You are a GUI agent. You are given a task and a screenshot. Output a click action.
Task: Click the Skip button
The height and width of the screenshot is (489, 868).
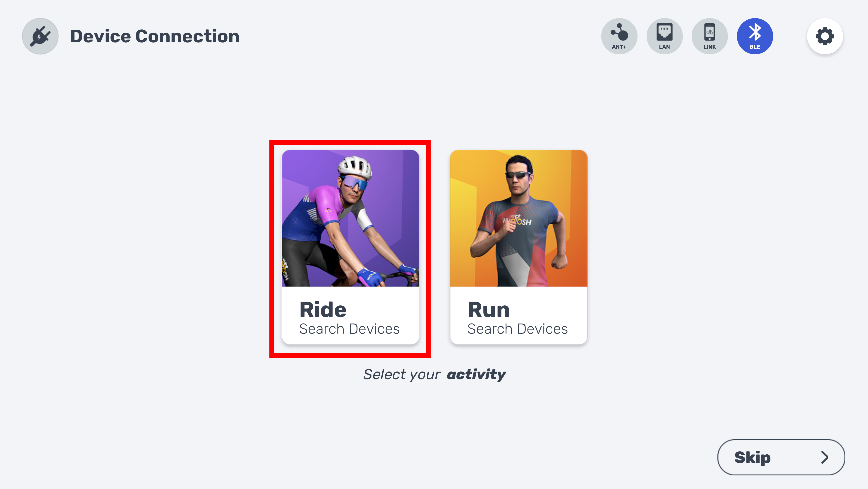click(781, 457)
